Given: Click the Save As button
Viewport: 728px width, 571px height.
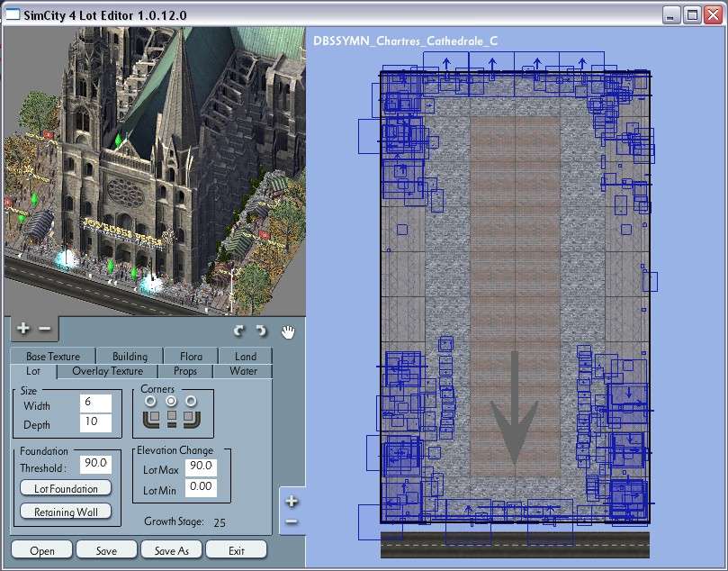Looking at the screenshot, I should [x=171, y=550].
